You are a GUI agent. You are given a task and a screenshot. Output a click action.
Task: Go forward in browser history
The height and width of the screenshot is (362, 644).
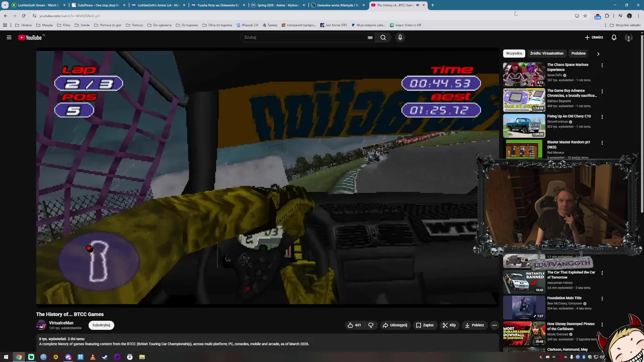pos(14,16)
